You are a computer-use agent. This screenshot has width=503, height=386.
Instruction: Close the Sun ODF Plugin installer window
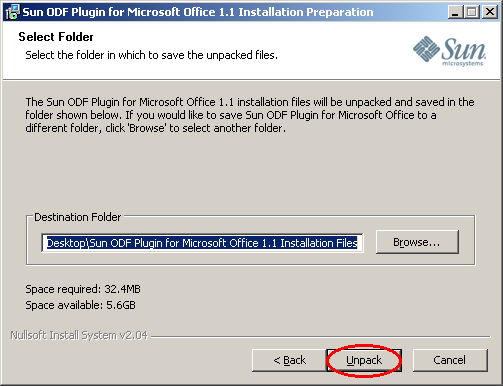490,12
